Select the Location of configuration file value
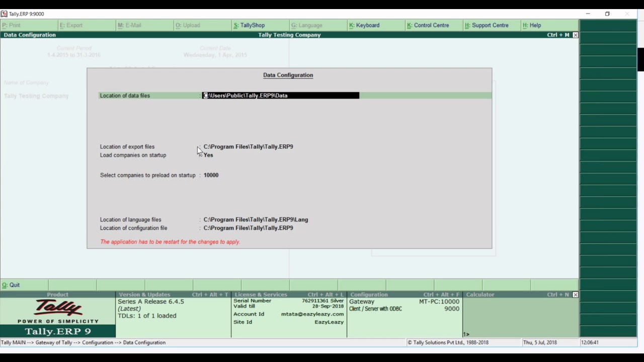The width and height of the screenshot is (644, 362). (x=248, y=228)
